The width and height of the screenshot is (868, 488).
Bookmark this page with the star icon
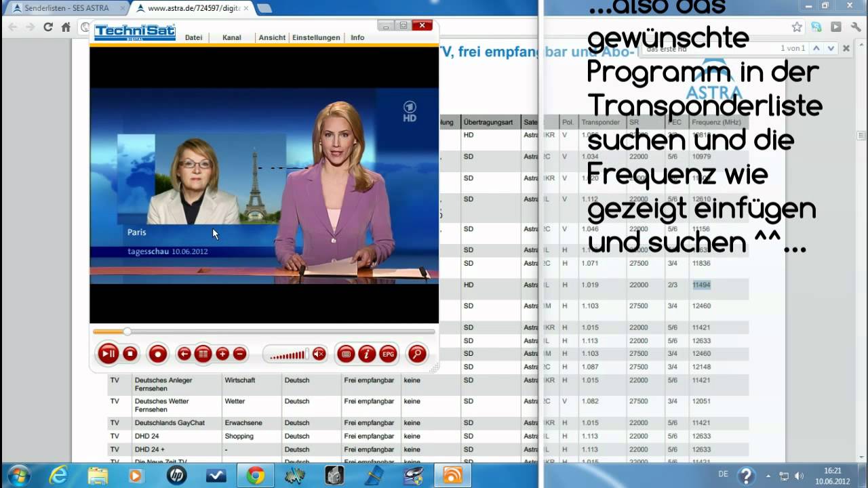[x=797, y=27]
